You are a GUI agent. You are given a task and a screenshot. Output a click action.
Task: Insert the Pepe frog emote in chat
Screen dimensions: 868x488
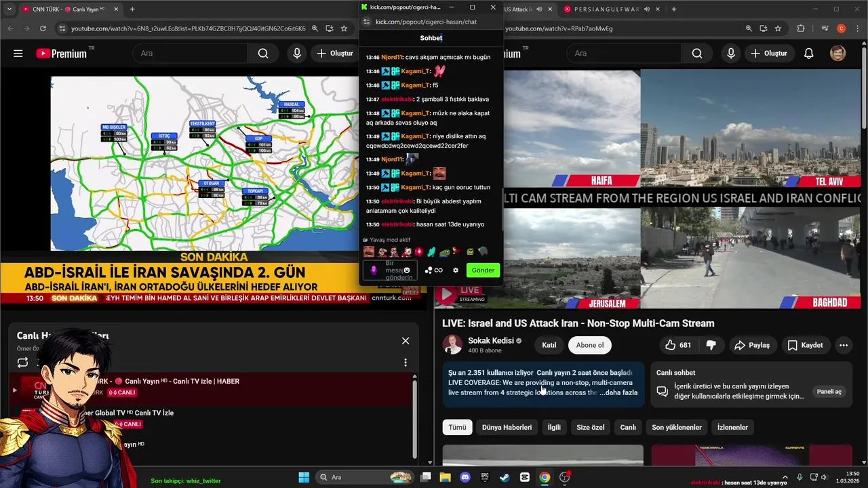tap(443, 252)
